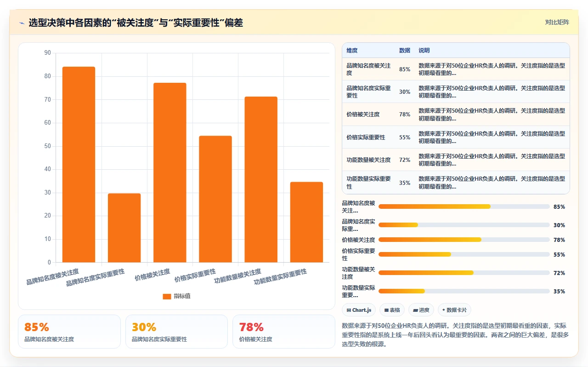Click the 功能数量实际重要性 chart bar
This screenshot has height=367, width=588.
point(306,222)
